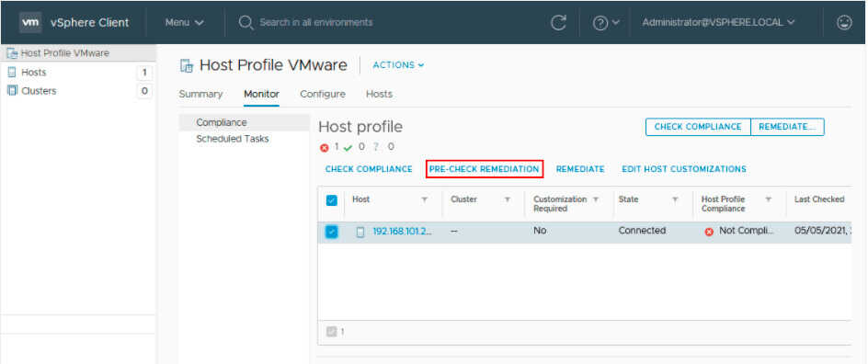
Task: Open the Hosts tab
Action: pos(379,94)
